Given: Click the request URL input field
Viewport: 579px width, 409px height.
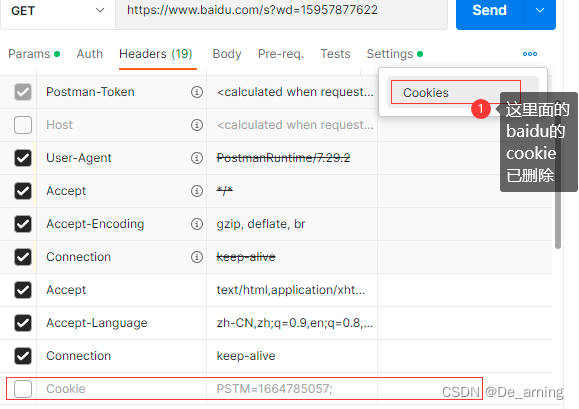Looking at the screenshot, I should click(281, 11).
